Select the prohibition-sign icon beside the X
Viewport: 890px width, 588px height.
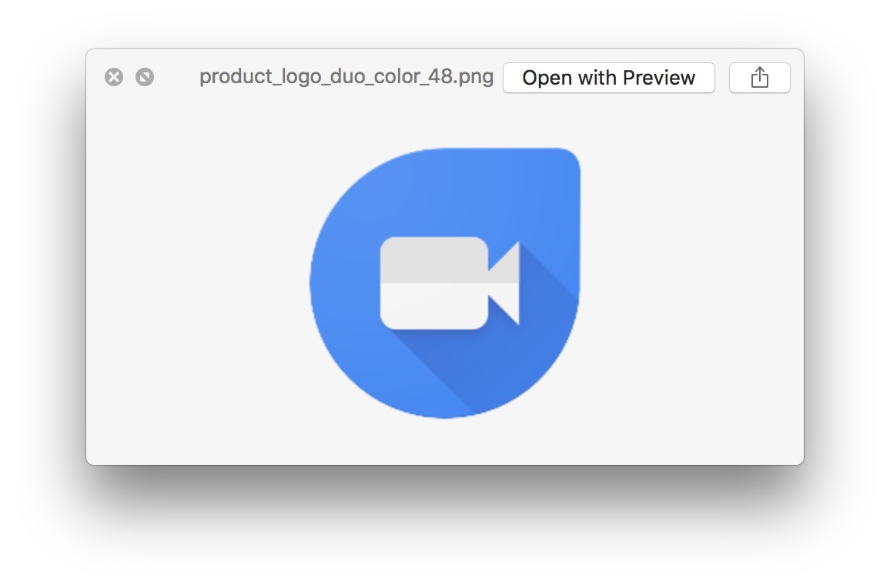click(145, 77)
